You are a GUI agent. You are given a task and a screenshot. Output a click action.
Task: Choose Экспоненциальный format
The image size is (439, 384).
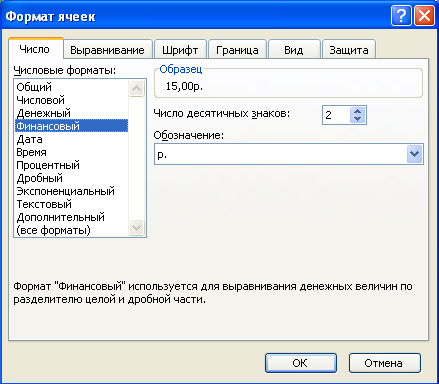point(71,191)
